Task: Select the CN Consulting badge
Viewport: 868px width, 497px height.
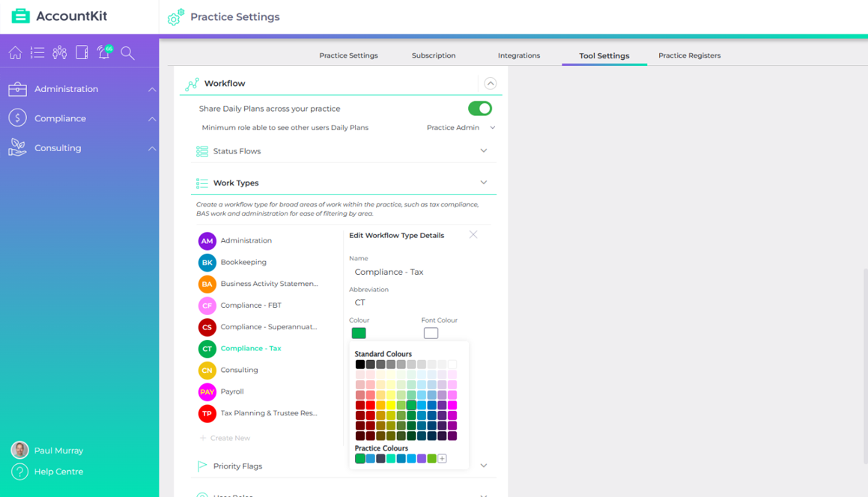Action: 207,371
